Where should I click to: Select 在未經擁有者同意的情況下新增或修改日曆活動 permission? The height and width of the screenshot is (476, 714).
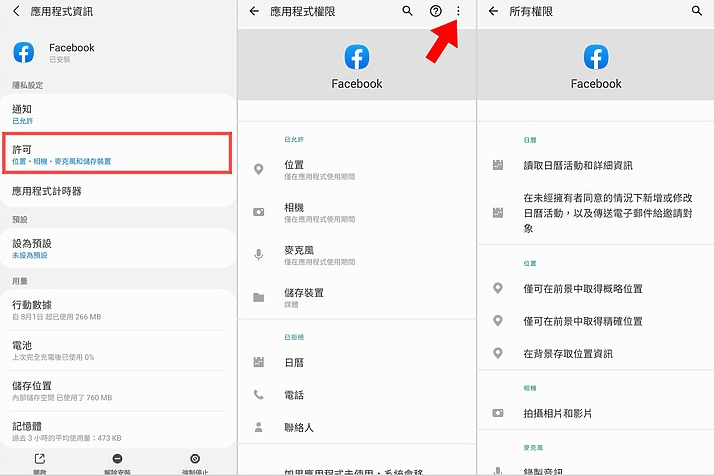pyautogui.click(x=596, y=213)
